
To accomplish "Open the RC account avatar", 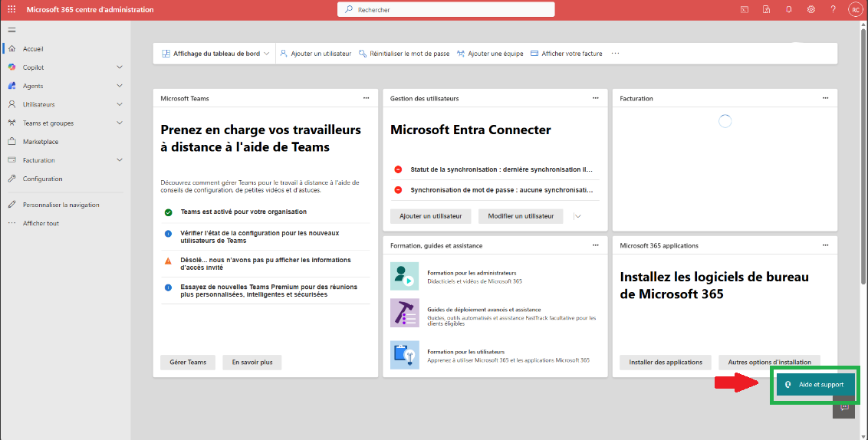I will (x=856, y=9).
